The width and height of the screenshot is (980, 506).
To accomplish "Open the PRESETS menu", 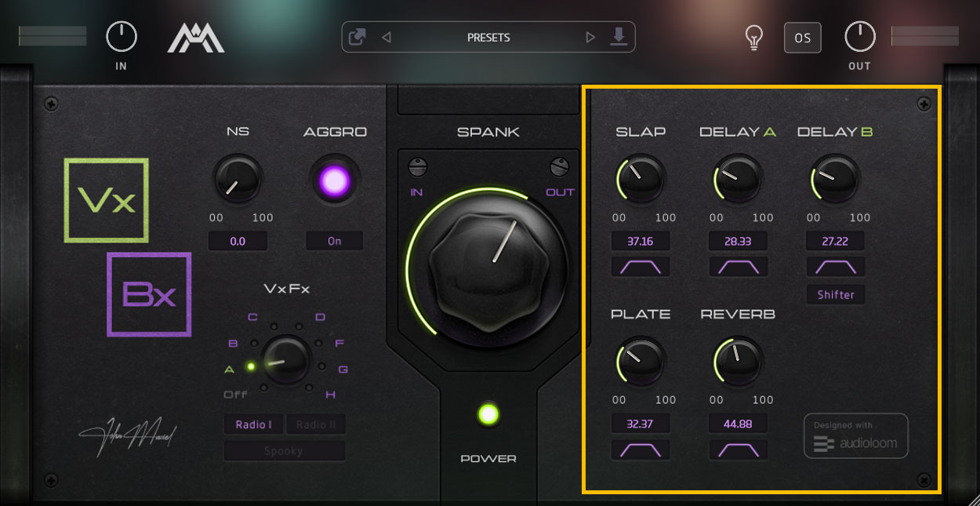I will point(488,37).
